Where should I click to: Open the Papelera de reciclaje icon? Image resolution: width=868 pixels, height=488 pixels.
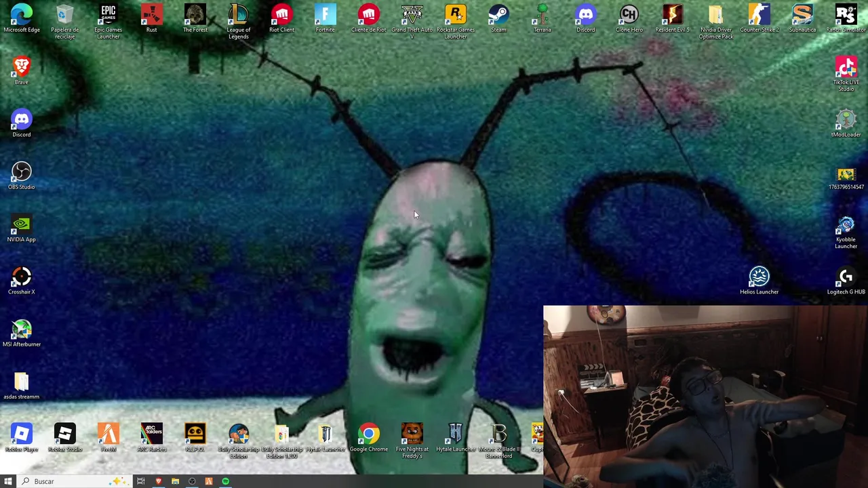tap(65, 22)
